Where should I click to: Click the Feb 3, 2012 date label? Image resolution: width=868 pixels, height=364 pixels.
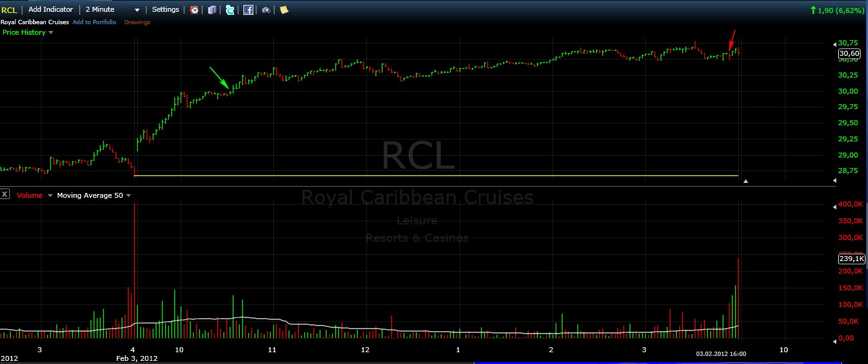point(137,358)
